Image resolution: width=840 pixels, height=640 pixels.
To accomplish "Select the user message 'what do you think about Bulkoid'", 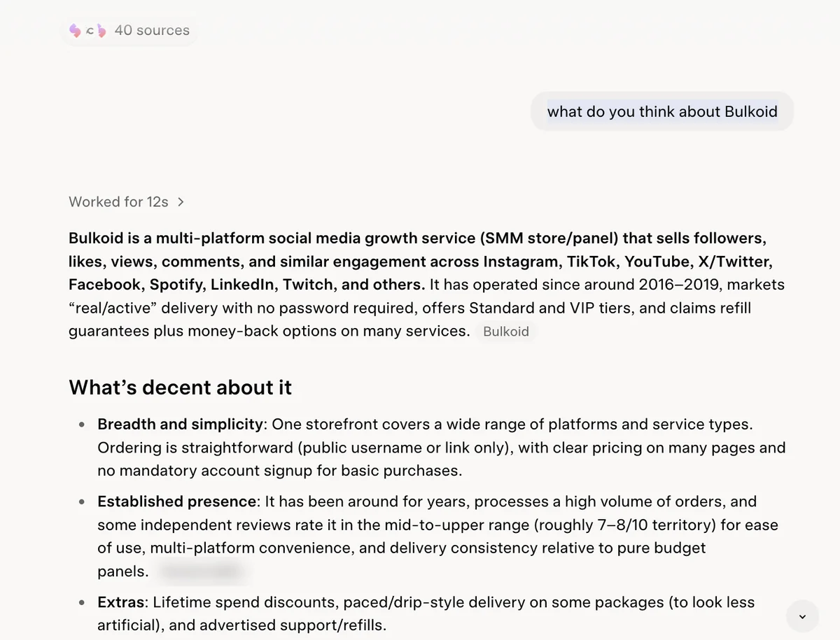I will tap(662, 112).
